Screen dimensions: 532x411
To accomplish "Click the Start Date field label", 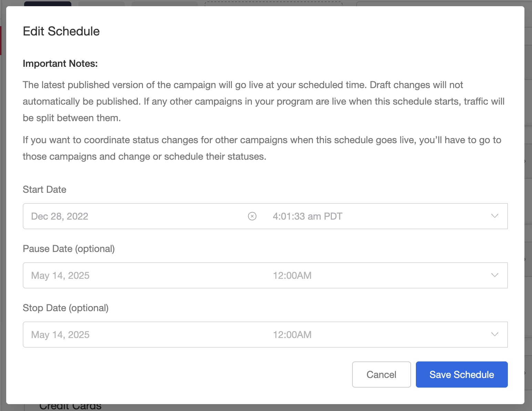I will (x=44, y=190).
